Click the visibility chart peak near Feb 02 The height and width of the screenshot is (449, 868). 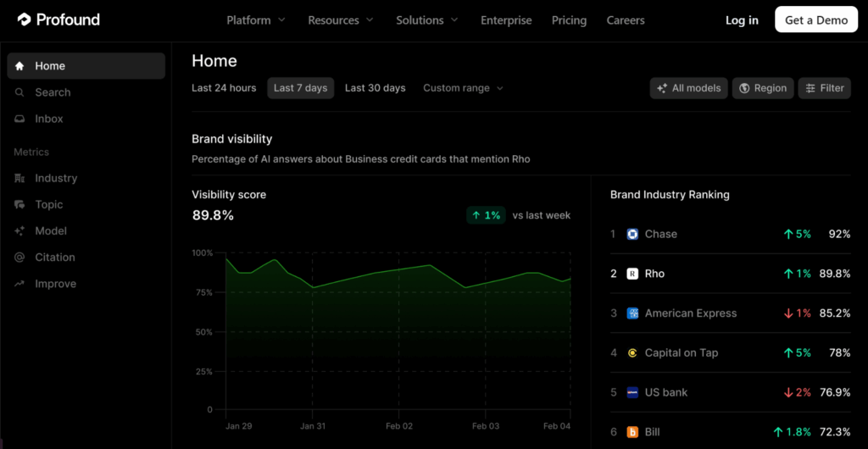coord(431,265)
